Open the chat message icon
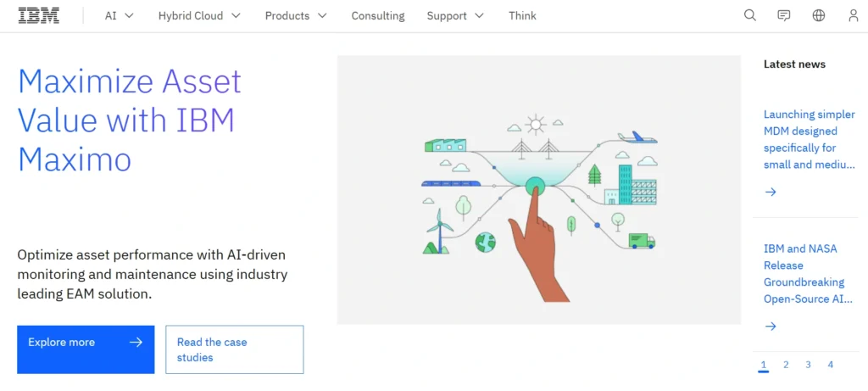 click(784, 15)
